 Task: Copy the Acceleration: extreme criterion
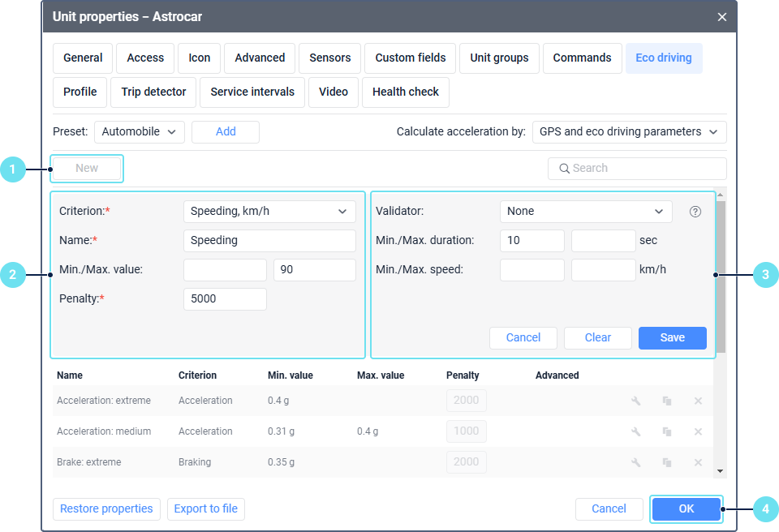point(667,401)
